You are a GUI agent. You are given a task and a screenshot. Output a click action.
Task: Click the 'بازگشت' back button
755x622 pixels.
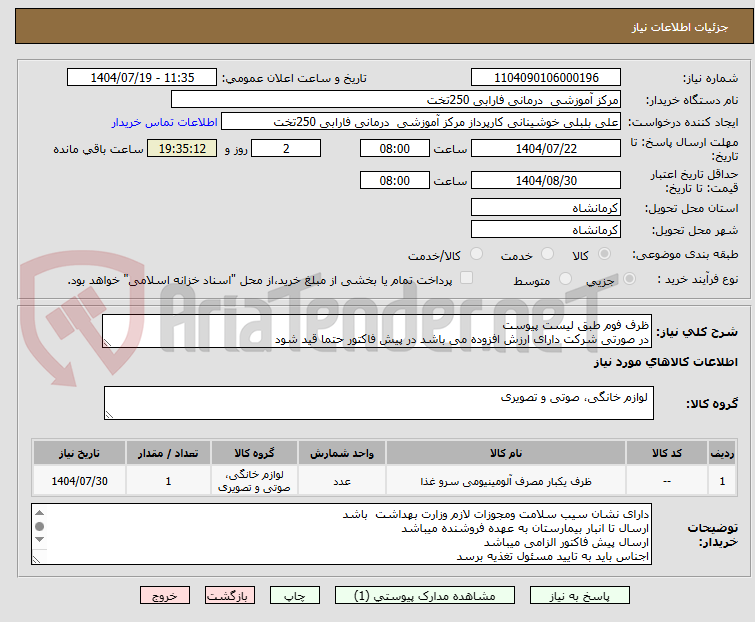(x=230, y=596)
